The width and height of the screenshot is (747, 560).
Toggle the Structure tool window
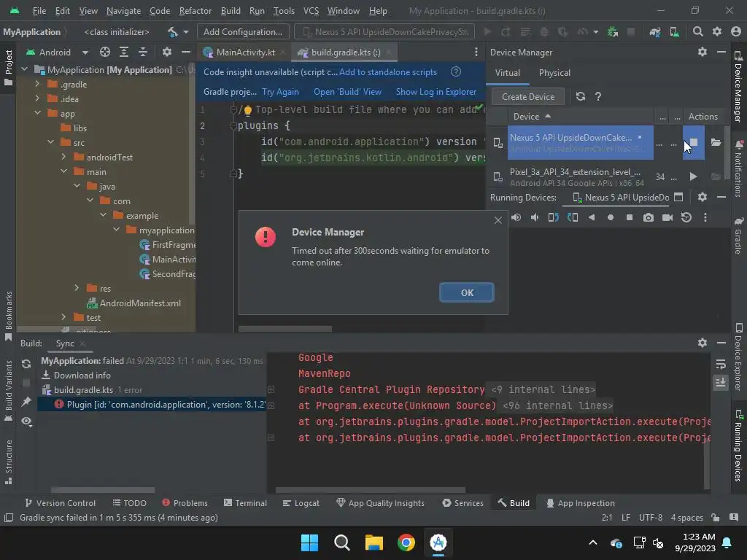tap(9, 462)
